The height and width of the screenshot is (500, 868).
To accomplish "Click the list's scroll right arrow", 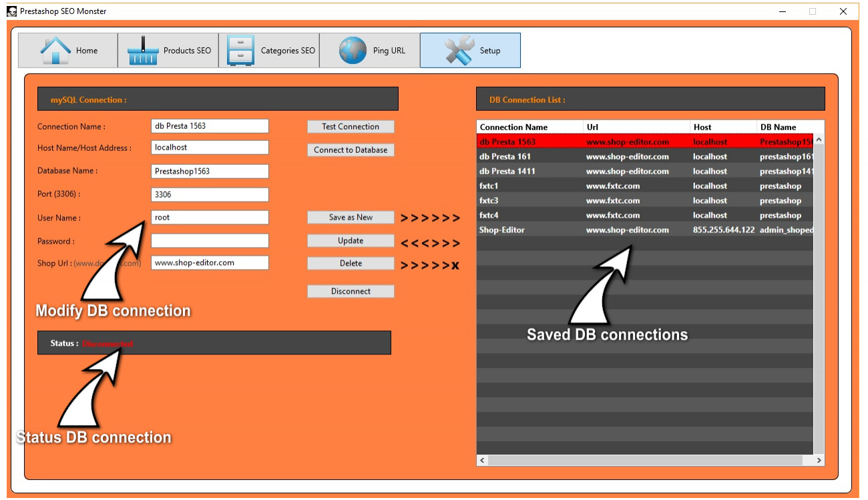I will (x=819, y=461).
